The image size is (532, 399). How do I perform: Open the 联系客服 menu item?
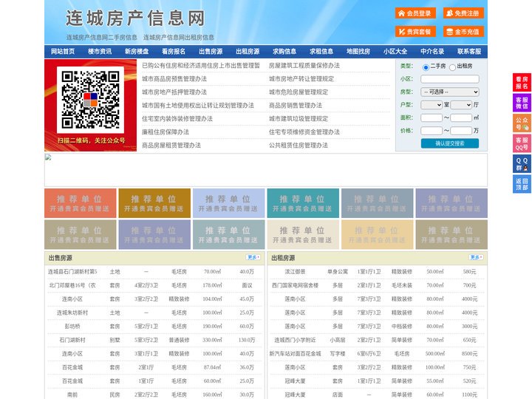click(x=469, y=52)
